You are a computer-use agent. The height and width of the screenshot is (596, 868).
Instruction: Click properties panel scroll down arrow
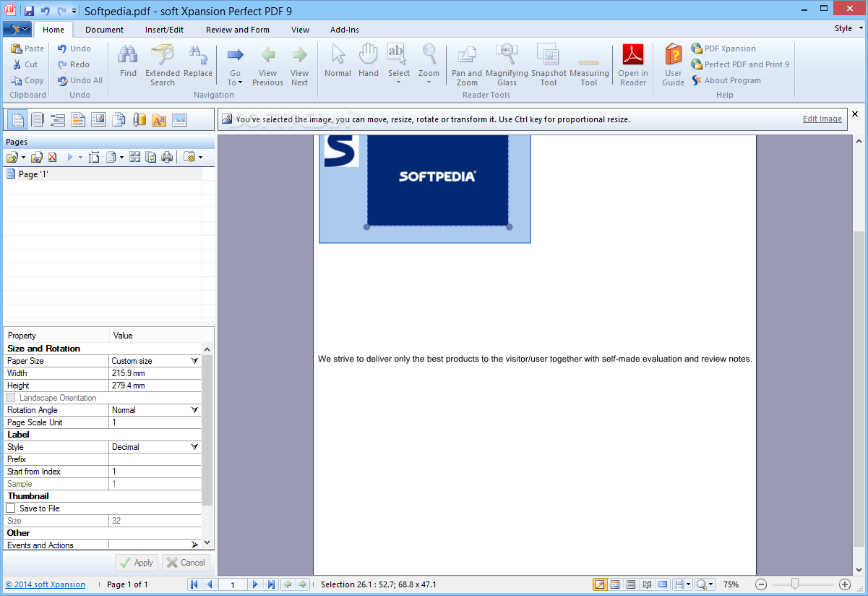pos(207,542)
